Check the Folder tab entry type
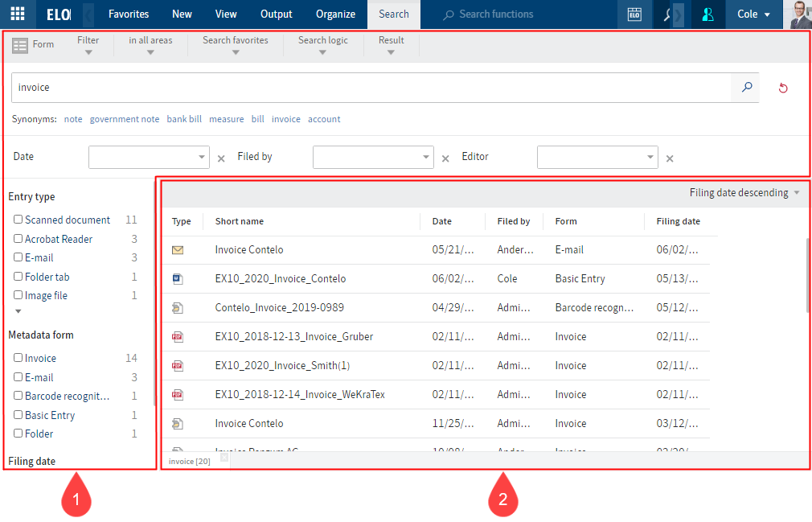Screen dimensions: 812x522 click(x=18, y=277)
